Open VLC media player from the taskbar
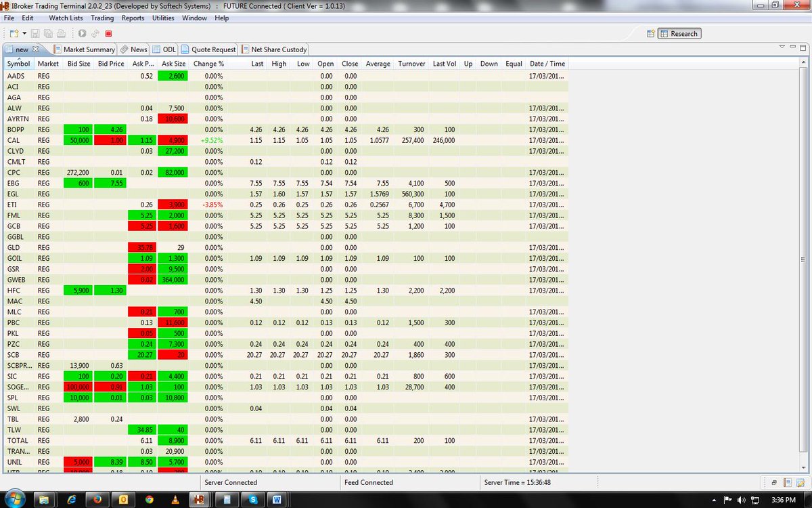The height and width of the screenshot is (508, 812). pos(175,499)
